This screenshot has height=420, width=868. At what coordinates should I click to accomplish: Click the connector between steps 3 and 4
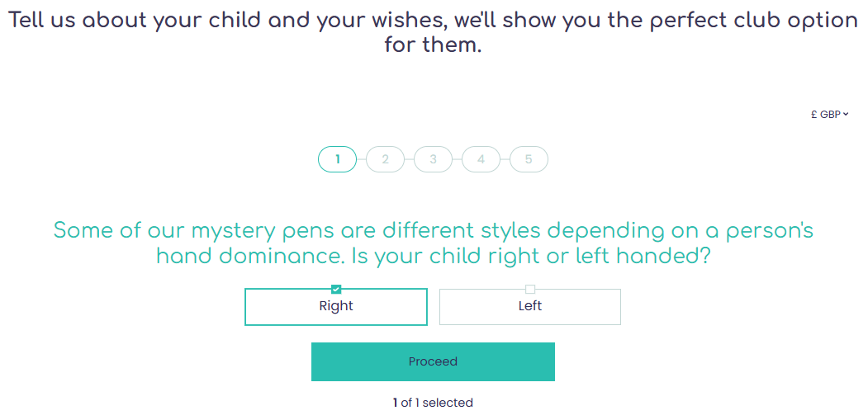tap(457, 159)
